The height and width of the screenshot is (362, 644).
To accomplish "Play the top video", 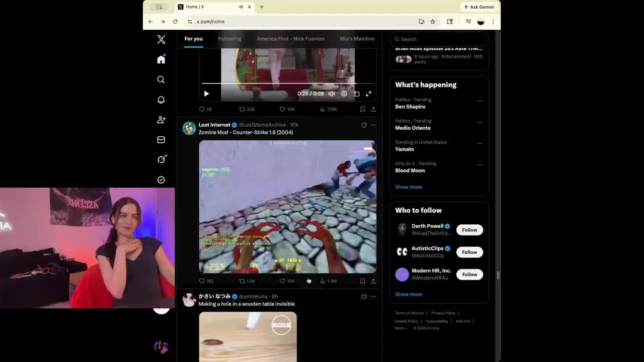I will (x=206, y=94).
